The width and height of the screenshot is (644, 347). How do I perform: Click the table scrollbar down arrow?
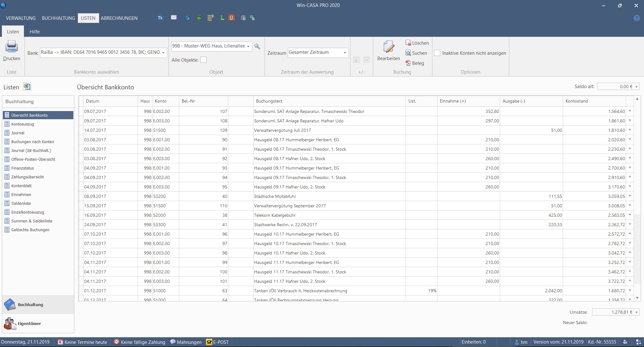(637, 298)
